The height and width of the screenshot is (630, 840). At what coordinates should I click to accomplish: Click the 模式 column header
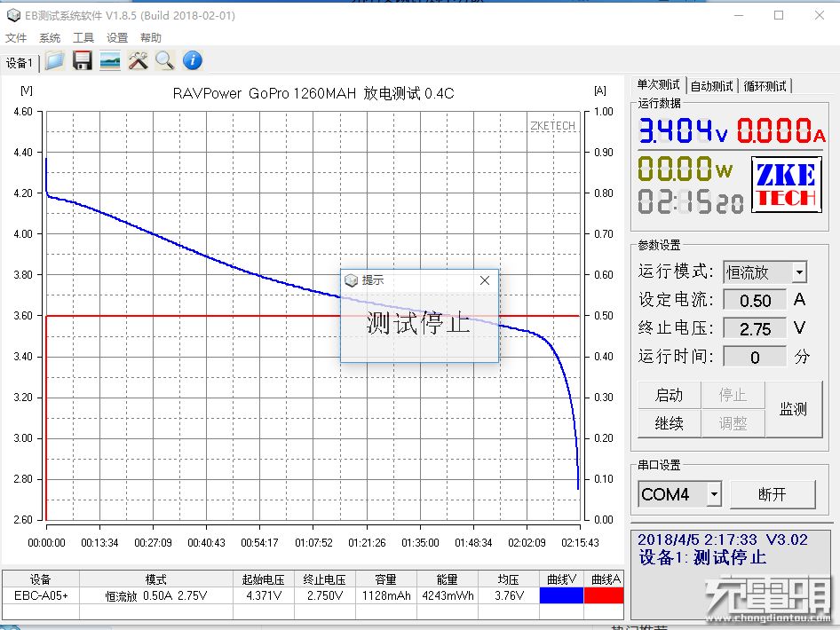point(156,579)
